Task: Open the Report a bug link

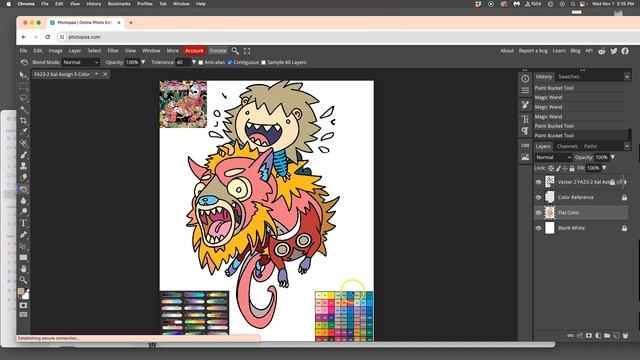Action: (x=533, y=51)
